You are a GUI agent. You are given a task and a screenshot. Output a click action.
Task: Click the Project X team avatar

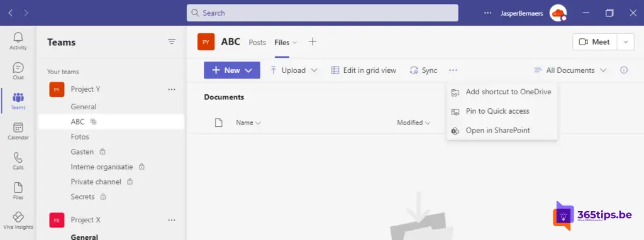tap(57, 221)
